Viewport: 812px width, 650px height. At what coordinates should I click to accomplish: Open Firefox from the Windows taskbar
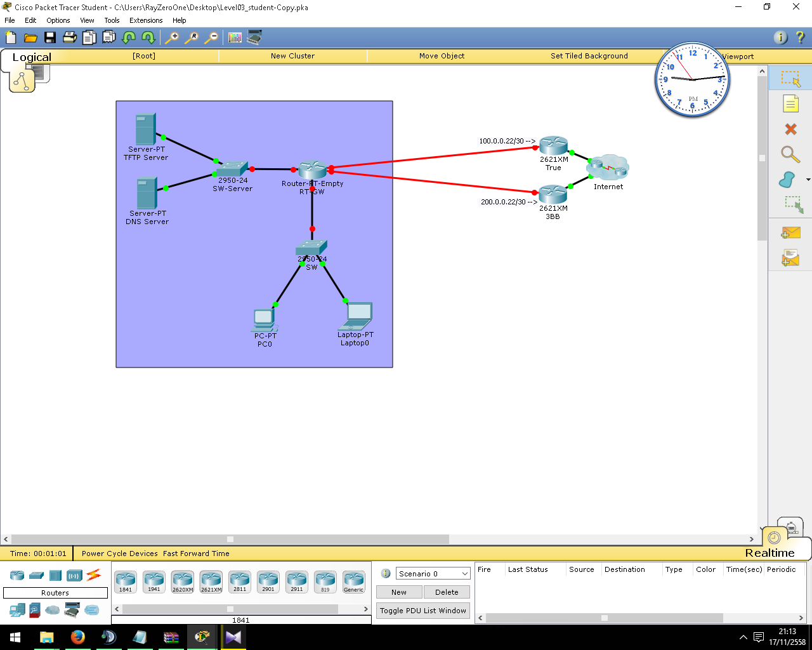78,637
